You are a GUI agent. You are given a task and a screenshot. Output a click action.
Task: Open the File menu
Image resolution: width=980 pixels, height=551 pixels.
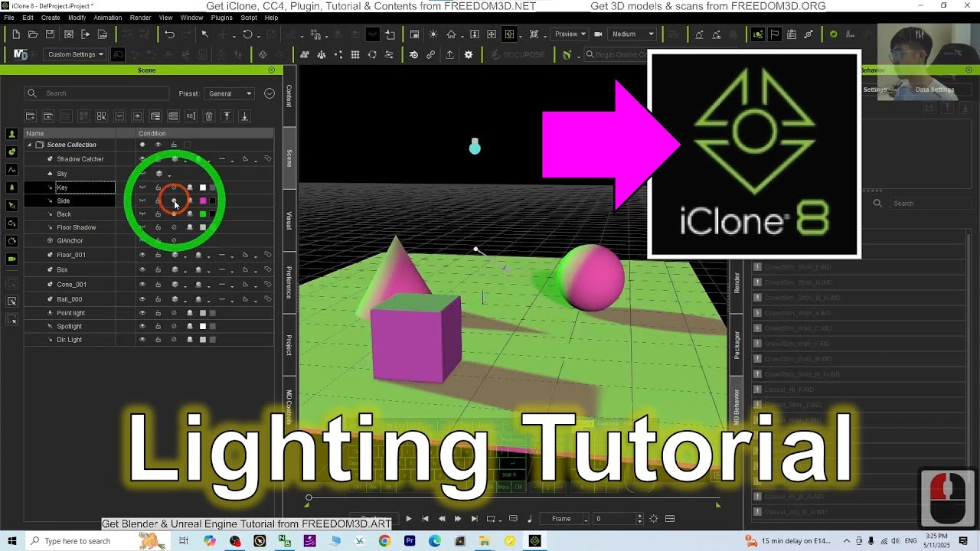(x=9, y=18)
